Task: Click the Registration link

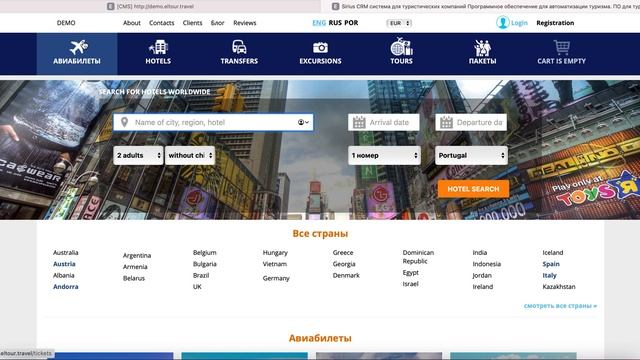Action: (x=555, y=23)
